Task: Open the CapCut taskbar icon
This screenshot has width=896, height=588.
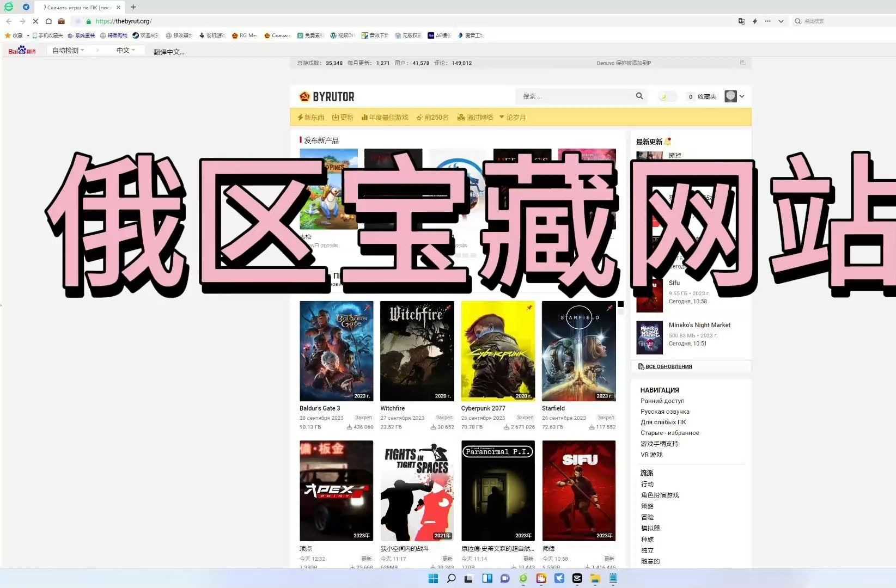Action: tap(577, 578)
